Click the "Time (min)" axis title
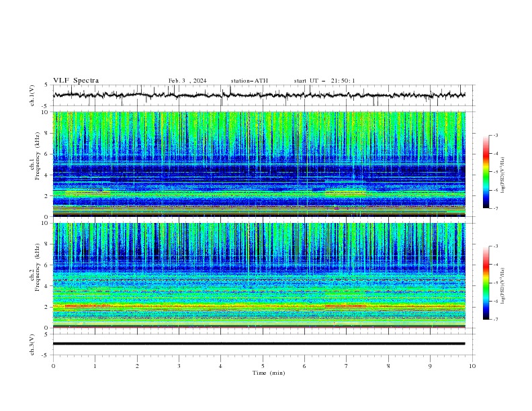This screenshot has height=411, width=532. [x=269, y=373]
